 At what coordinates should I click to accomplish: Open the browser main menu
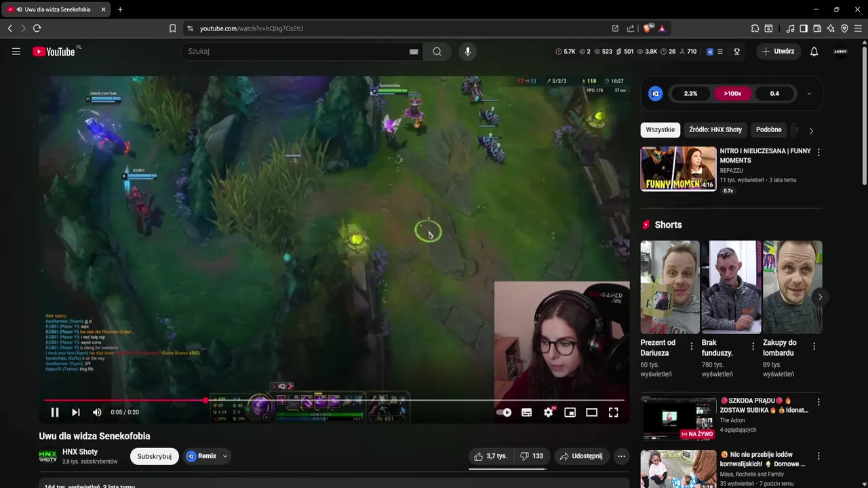[x=859, y=28]
